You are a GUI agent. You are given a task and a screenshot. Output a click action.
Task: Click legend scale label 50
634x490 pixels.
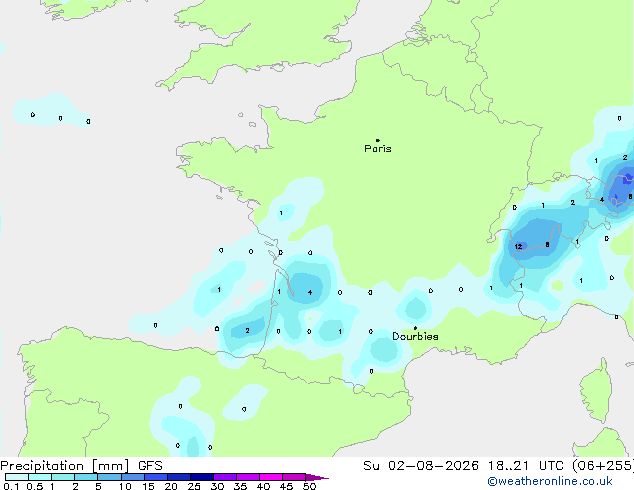(309, 486)
